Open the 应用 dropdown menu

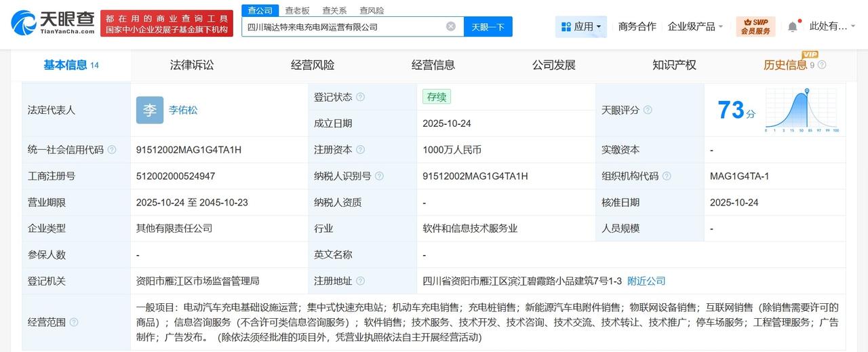pos(581,26)
